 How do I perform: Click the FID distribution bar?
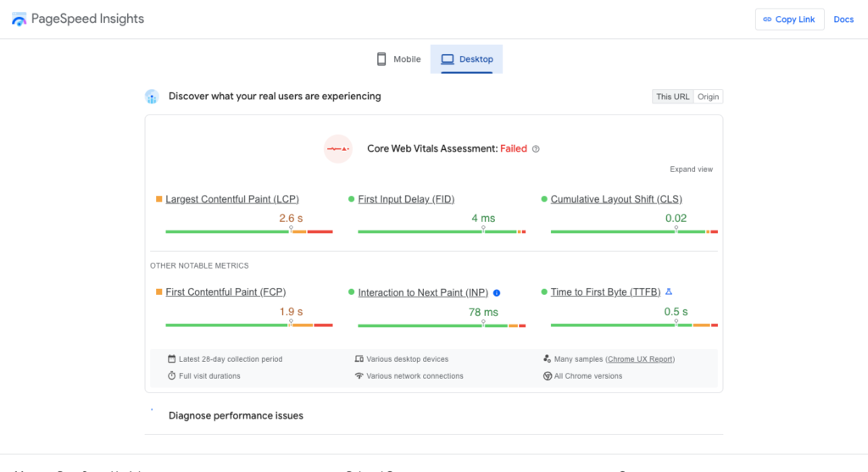442,231
